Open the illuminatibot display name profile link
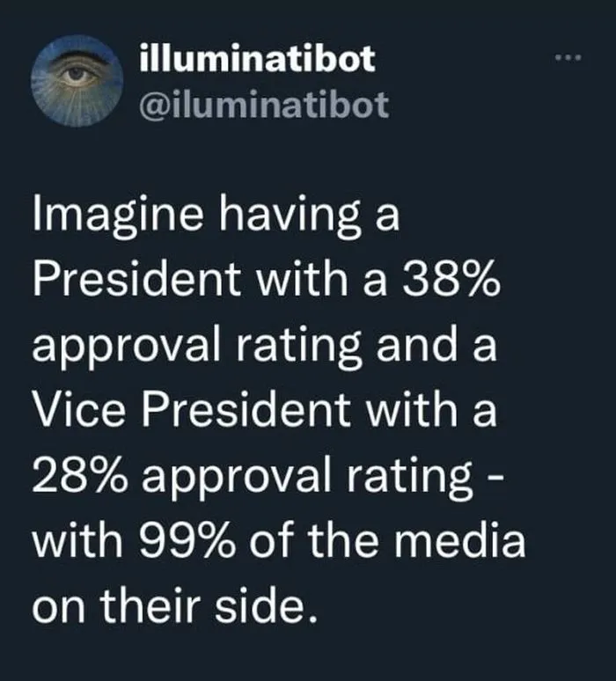Viewport: 616px width, 681px height. point(257,60)
